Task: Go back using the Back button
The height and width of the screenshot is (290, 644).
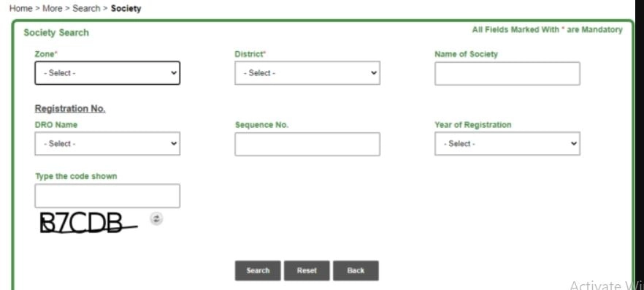Action: [x=356, y=271]
